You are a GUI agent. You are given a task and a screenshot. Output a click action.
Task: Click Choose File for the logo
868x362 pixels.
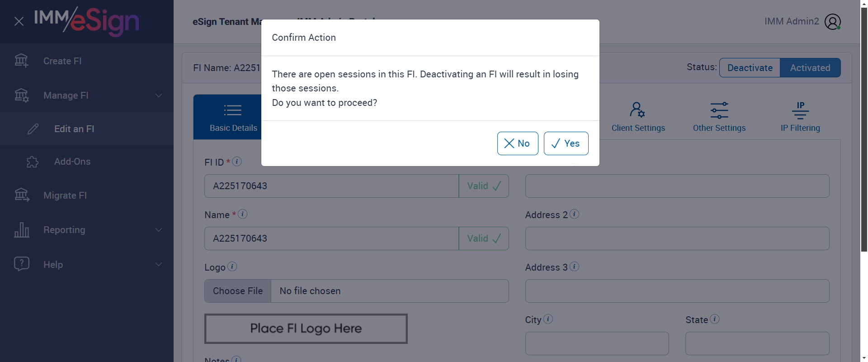coord(238,291)
